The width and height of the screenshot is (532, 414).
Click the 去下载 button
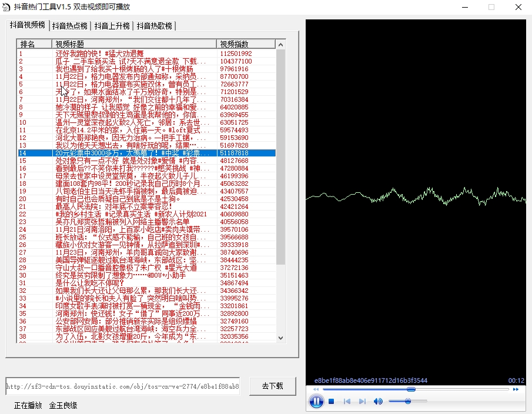tap(272, 386)
